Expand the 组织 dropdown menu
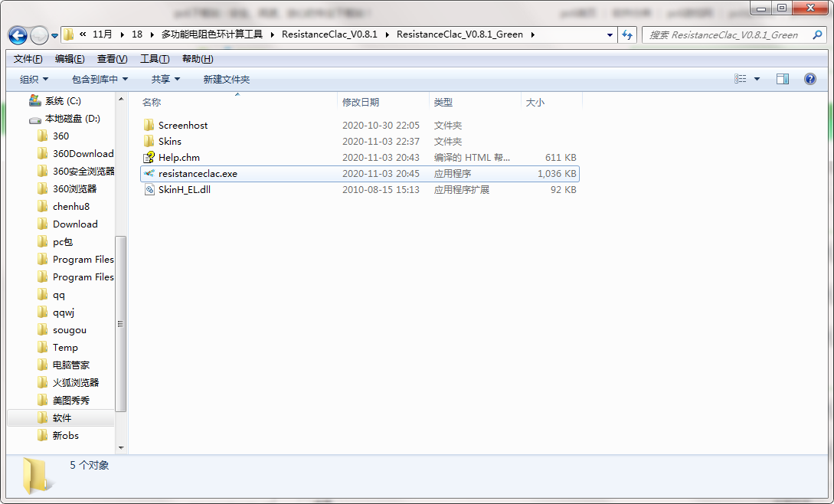Screen dimensions: 834x504 point(34,79)
